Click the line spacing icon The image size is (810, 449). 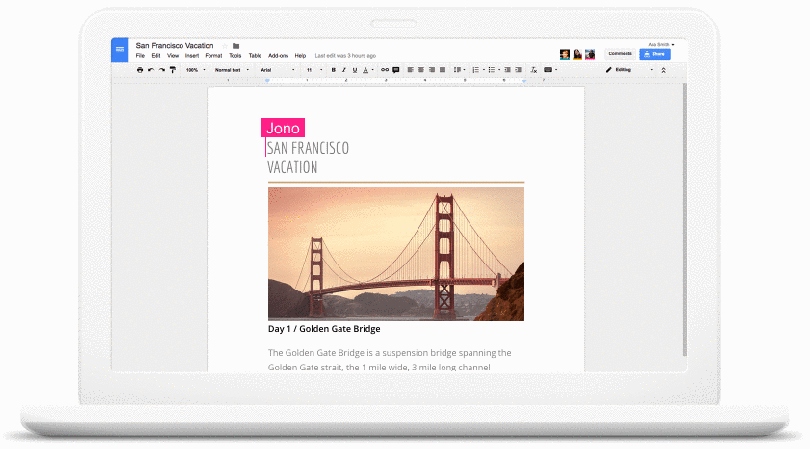(x=457, y=70)
